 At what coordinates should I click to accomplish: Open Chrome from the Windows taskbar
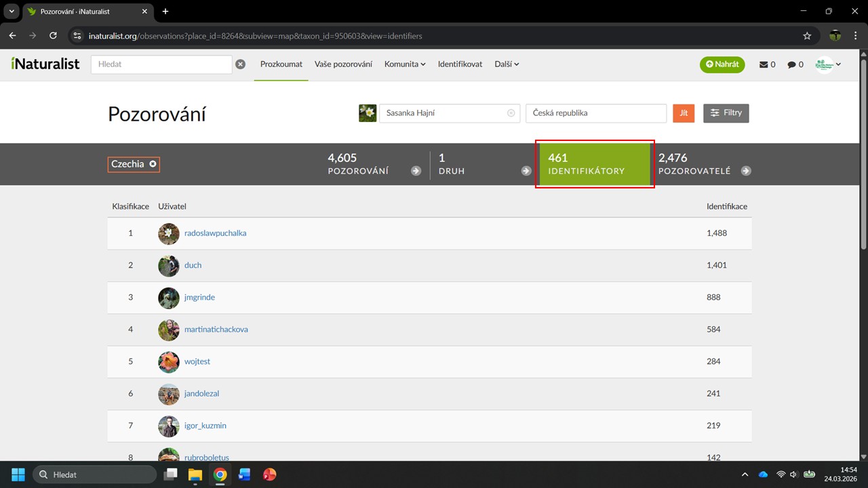(x=220, y=474)
